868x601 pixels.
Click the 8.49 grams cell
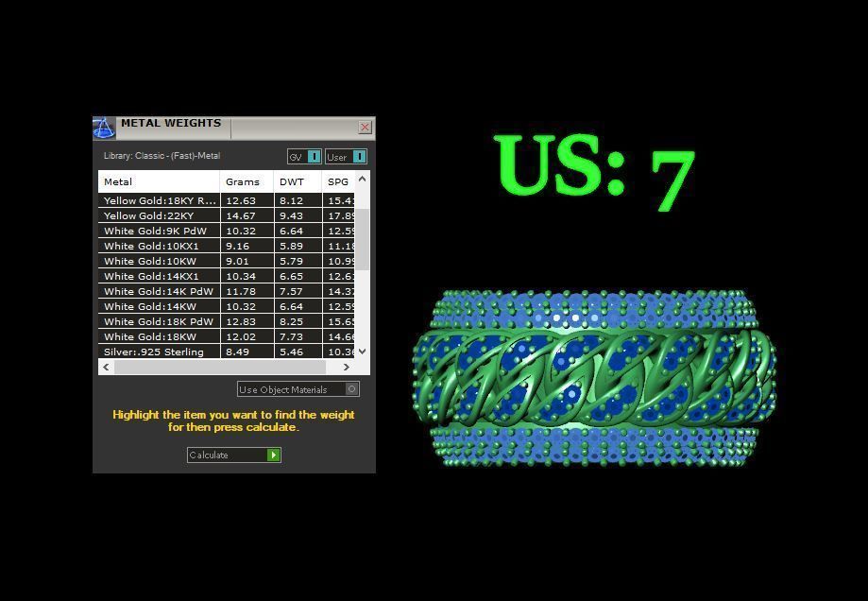pyautogui.click(x=247, y=352)
